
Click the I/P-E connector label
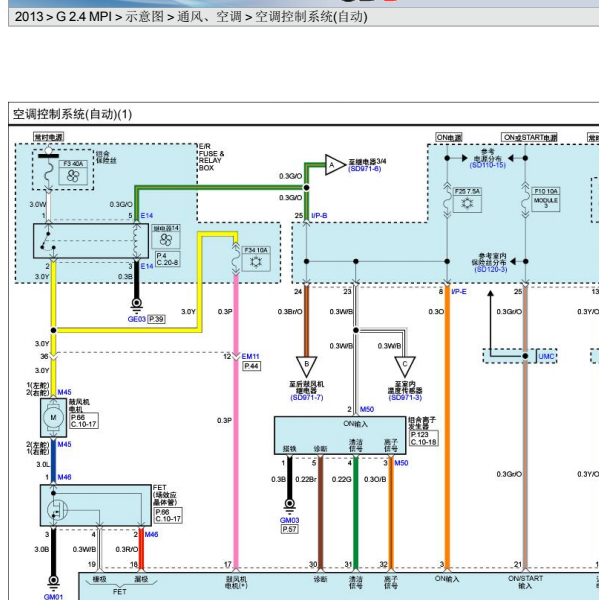click(x=459, y=292)
